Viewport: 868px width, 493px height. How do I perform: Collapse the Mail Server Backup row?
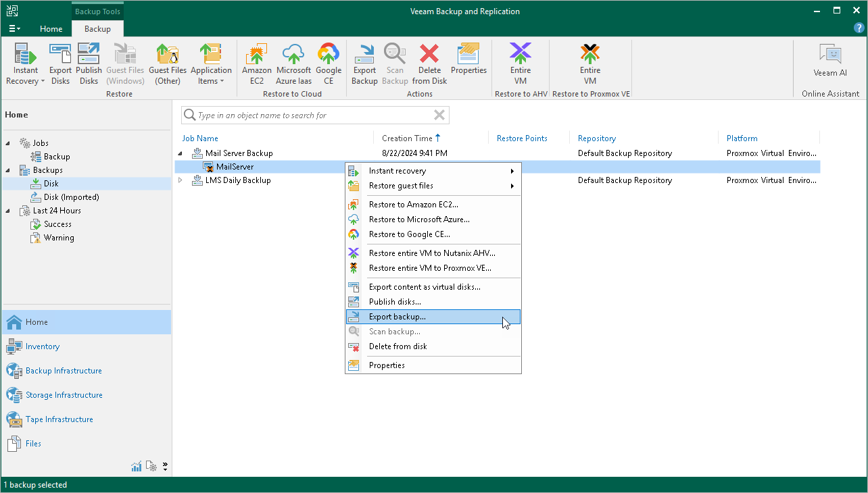pos(180,153)
